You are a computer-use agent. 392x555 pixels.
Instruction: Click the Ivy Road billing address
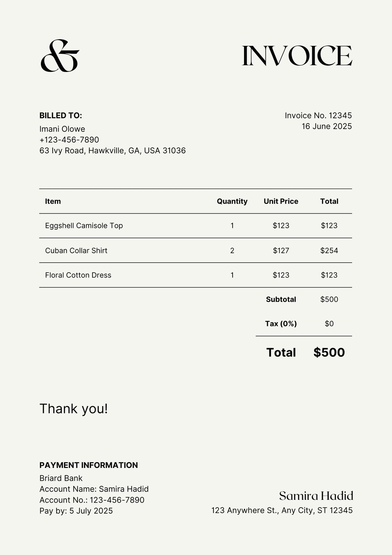[x=112, y=151]
